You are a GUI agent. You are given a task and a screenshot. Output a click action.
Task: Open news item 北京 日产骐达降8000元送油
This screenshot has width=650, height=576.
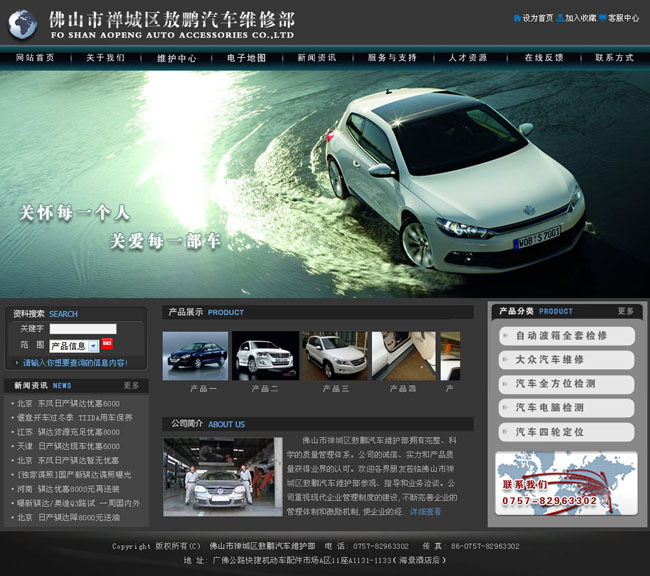[68, 518]
